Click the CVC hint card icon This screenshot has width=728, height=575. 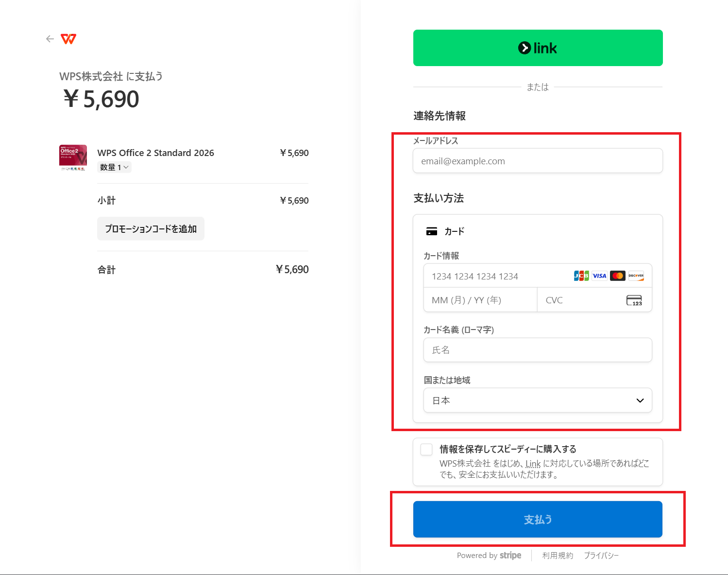click(634, 300)
